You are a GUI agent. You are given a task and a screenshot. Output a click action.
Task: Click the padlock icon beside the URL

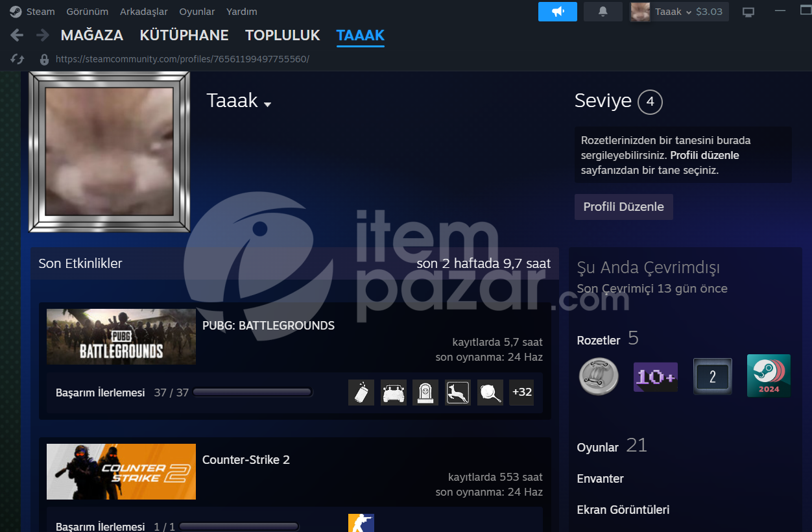[x=44, y=59]
